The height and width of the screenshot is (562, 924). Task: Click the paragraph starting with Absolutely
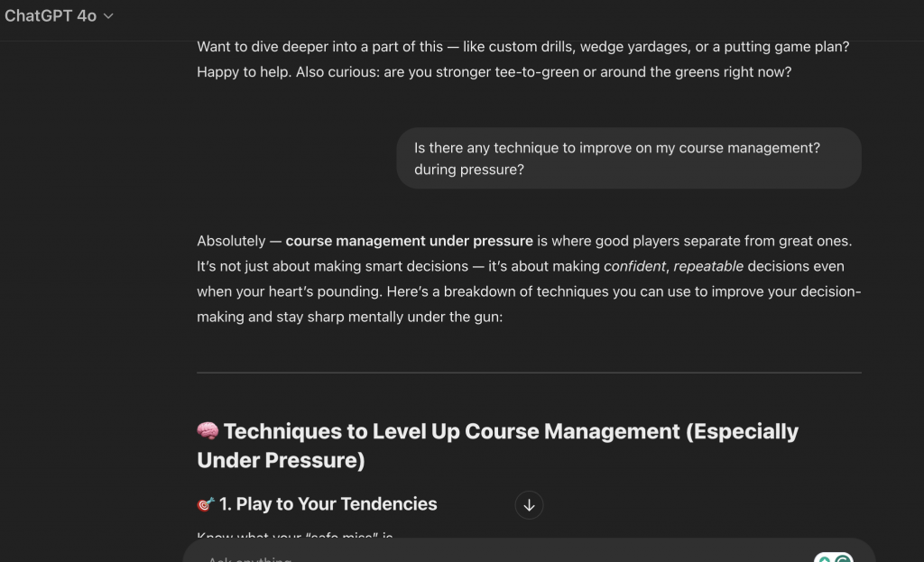pyautogui.click(x=529, y=279)
